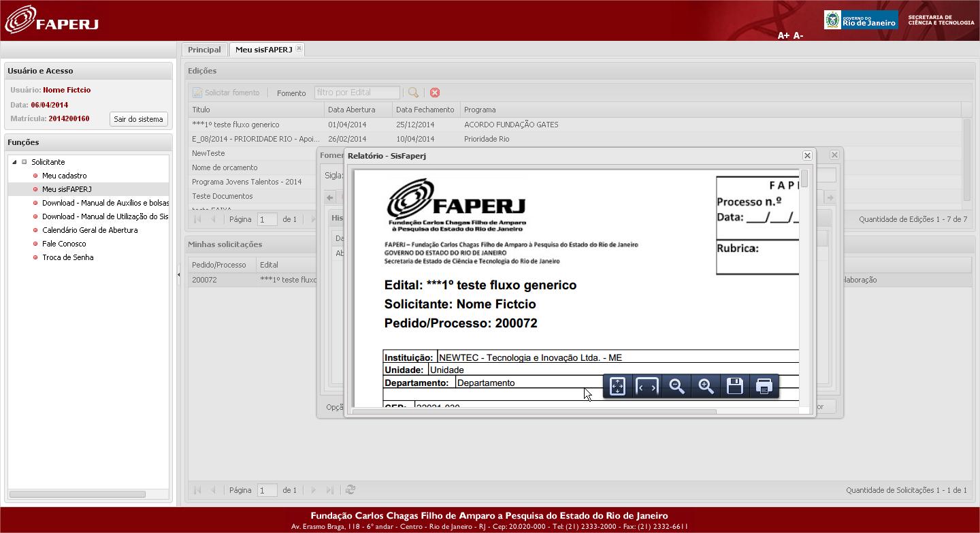This screenshot has width=980, height=533.
Task: Click Funções panel horizontal scrollbar
Action: click(x=77, y=494)
